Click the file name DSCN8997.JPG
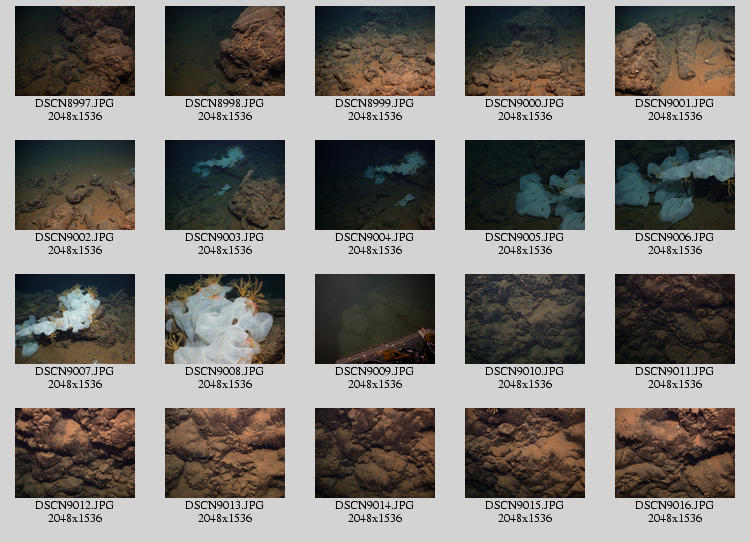Viewport: 750px width, 542px height. tap(75, 103)
